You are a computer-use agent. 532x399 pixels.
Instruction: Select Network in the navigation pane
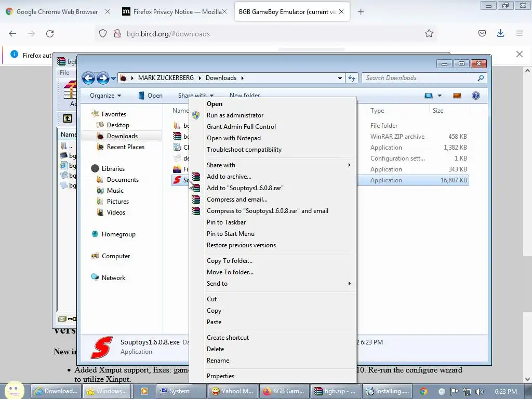(113, 277)
